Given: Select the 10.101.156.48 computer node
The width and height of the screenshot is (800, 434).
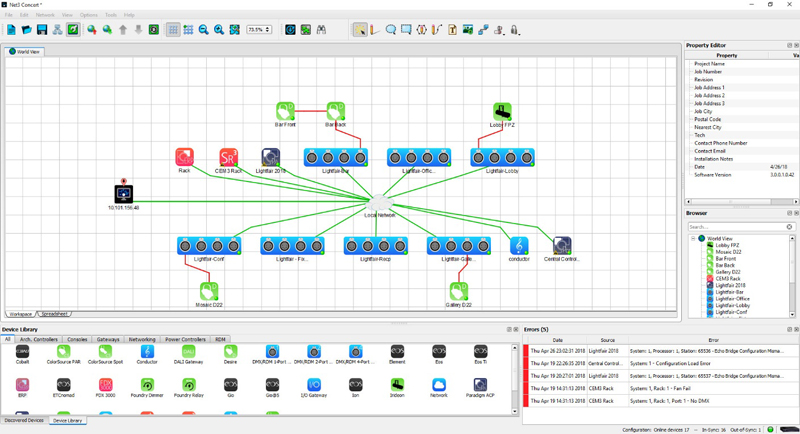Looking at the screenshot, I should [x=123, y=194].
